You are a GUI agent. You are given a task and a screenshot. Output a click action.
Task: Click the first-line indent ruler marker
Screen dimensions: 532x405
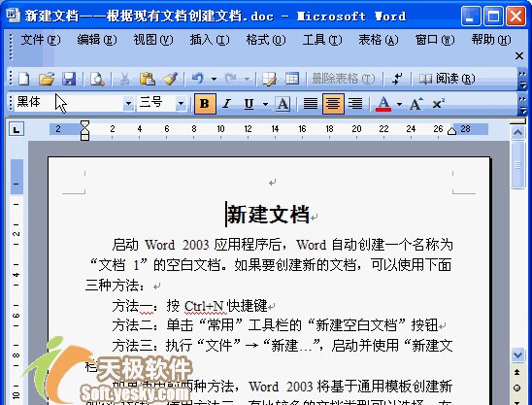pos(85,124)
